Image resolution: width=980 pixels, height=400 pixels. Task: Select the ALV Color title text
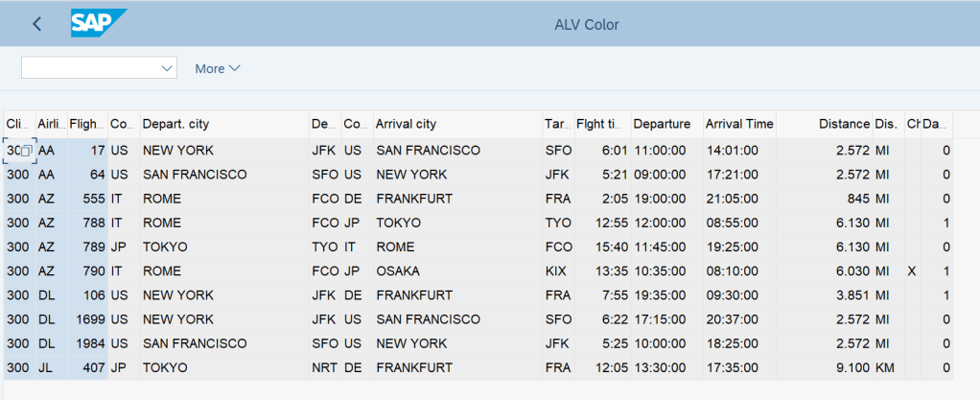coord(587,24)
